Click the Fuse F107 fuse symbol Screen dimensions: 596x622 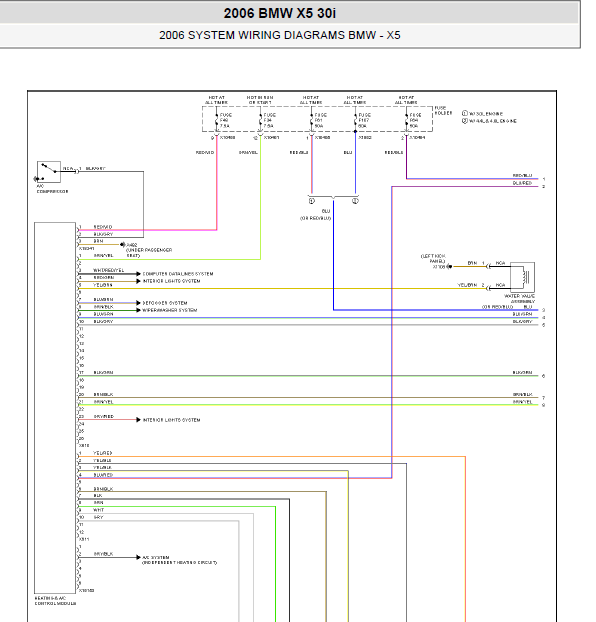click(x=356, y=120)
